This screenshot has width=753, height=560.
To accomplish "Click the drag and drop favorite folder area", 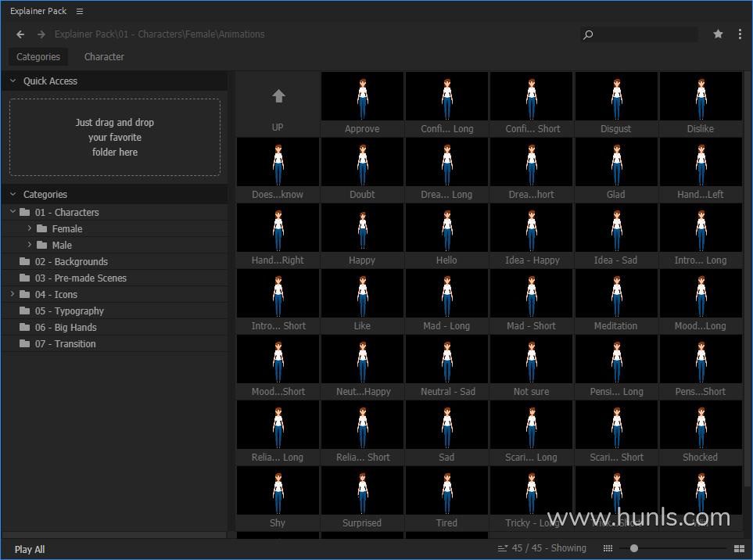I will pos(115,138).
